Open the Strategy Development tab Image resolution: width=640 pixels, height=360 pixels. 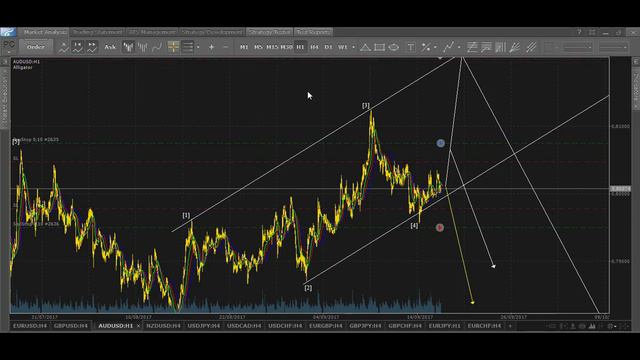[x=212, y=32]
